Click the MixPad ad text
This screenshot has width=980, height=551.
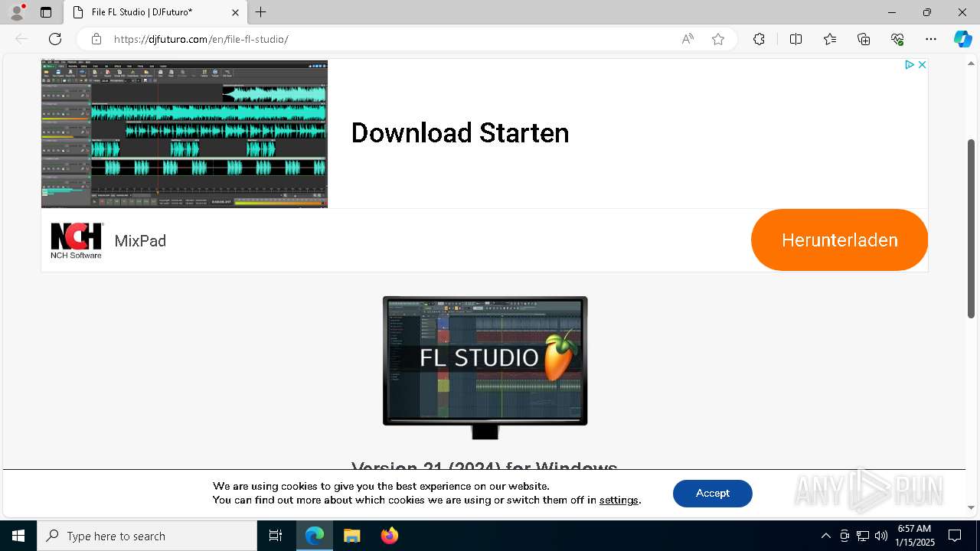[x=140, y=241]
